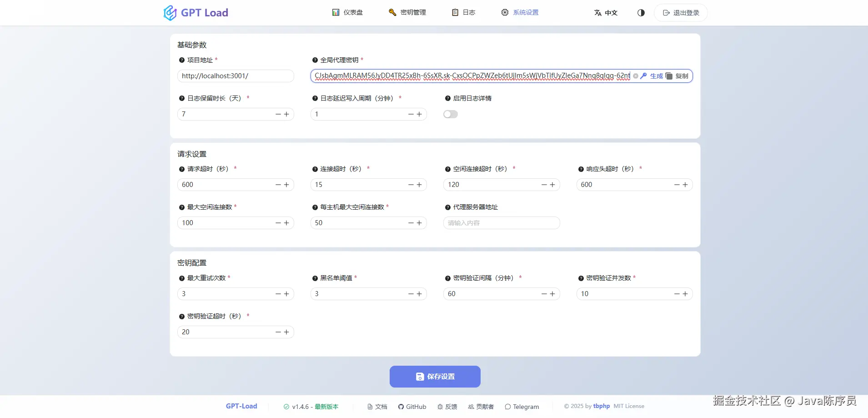Image resolution: width=868 pixels, height=418 pixels.
Task: Increase 请求超时 with plus button
Action: [x=286, y=185]
